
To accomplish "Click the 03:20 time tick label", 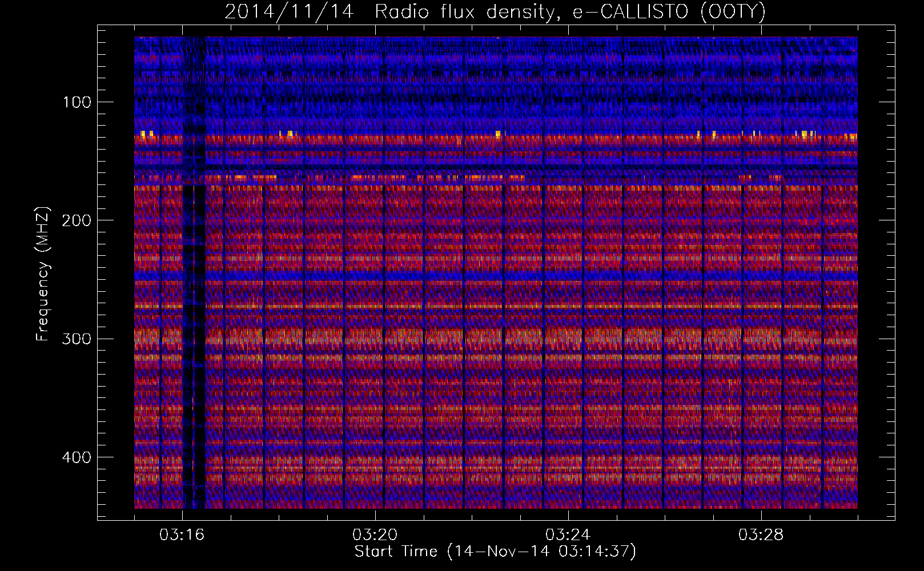I will 375,535.
